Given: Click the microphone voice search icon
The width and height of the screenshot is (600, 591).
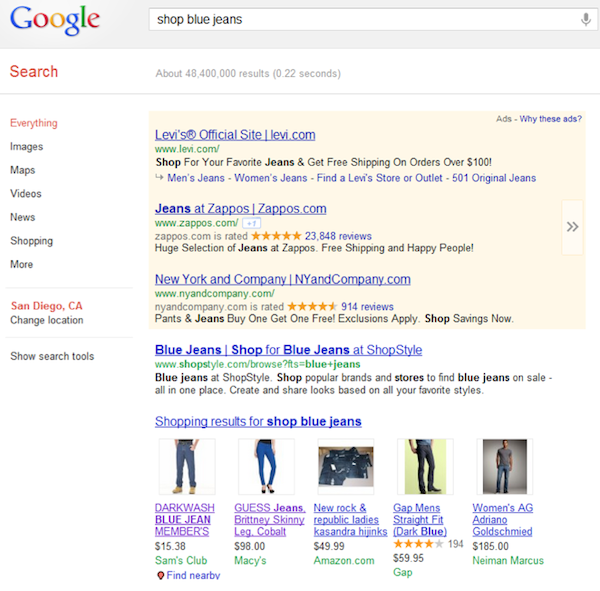Looking at the screenshot, I should [x=585, y=19].
